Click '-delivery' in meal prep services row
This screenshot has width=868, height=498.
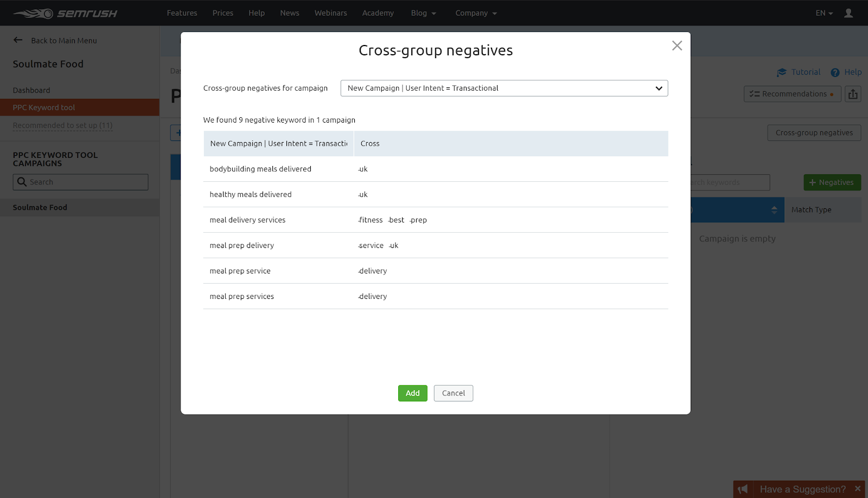tap(373, 297)
